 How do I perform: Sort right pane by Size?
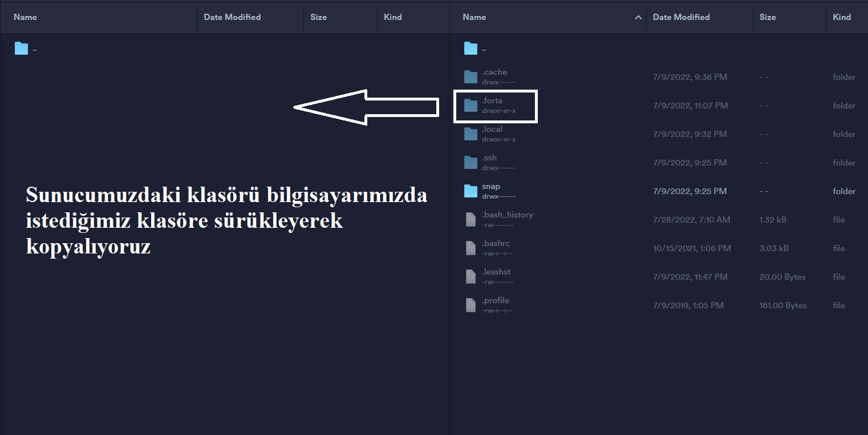pos(768,17)
